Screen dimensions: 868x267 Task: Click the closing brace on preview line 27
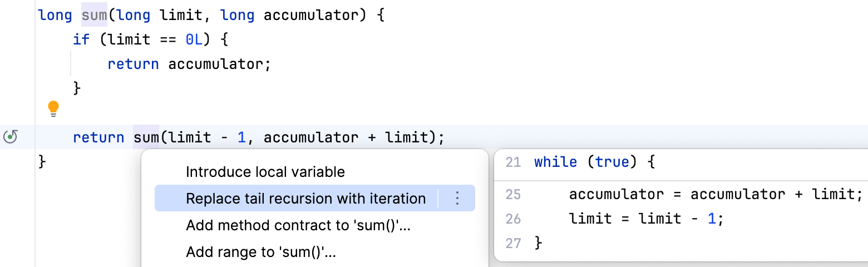coord(537,243)
